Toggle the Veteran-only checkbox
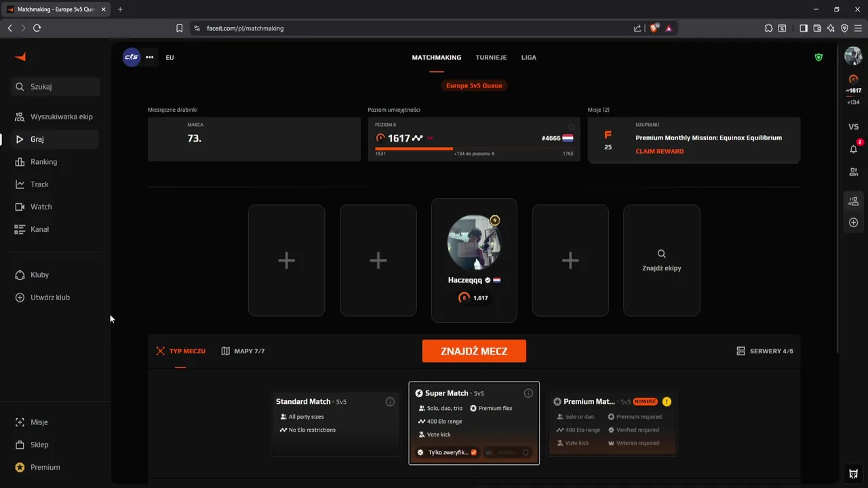This screenshot has height=488, width=868. click(x=526, y=452)
